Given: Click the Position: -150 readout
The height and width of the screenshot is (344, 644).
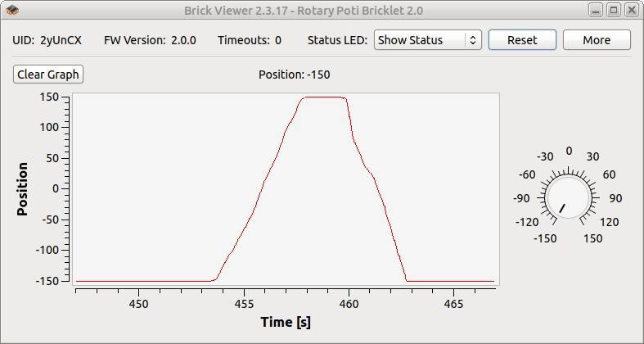Looking at the screenshot, I should pyautogui.click(x=295, y=75).
